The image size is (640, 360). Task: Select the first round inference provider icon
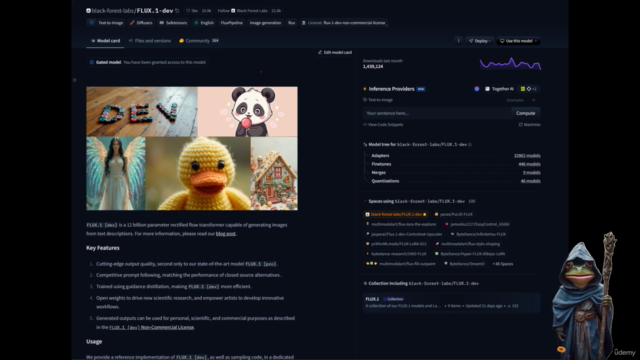(476, 89)
